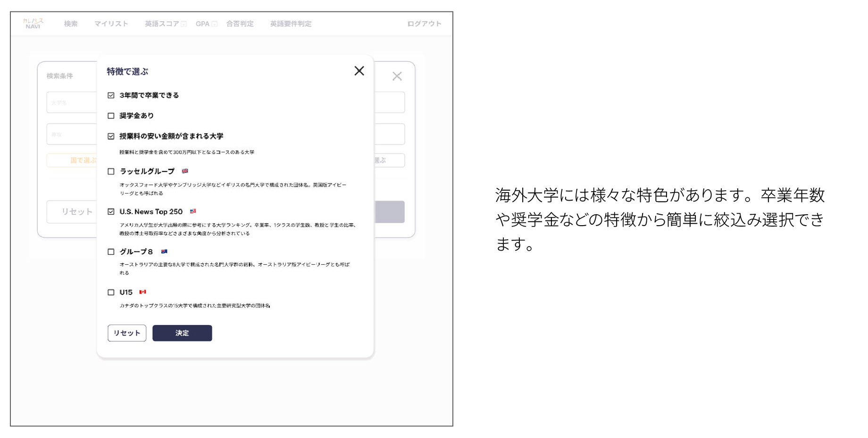Viewport: 868px width, 438px height.
Task: Click the カレッジNAVI logo
Action: click(x=33, y=24)
